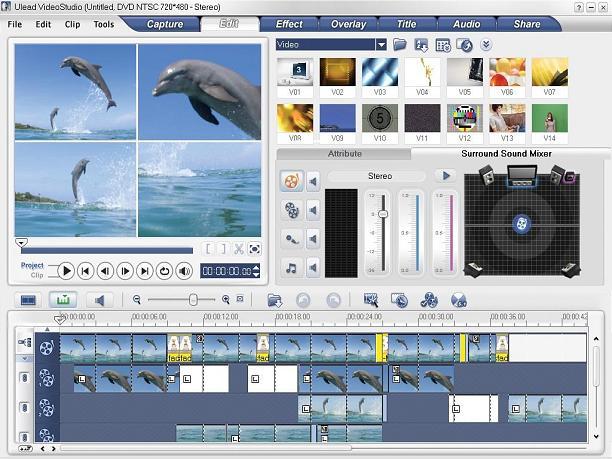Click the Load video folder icon

400,45
